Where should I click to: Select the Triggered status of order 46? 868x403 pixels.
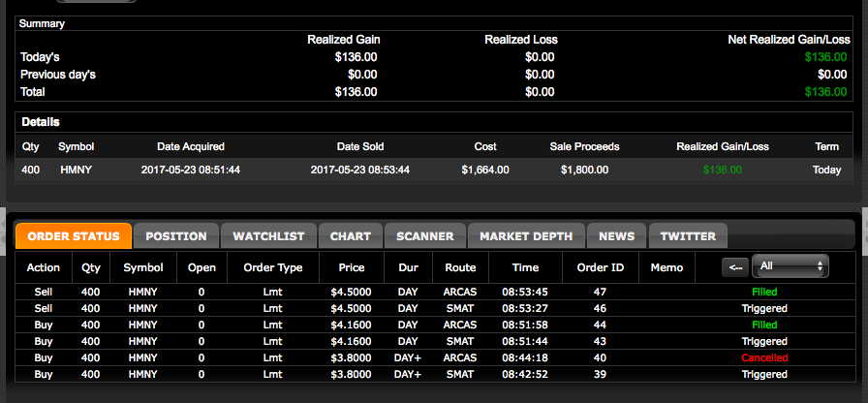click(763, 308)
